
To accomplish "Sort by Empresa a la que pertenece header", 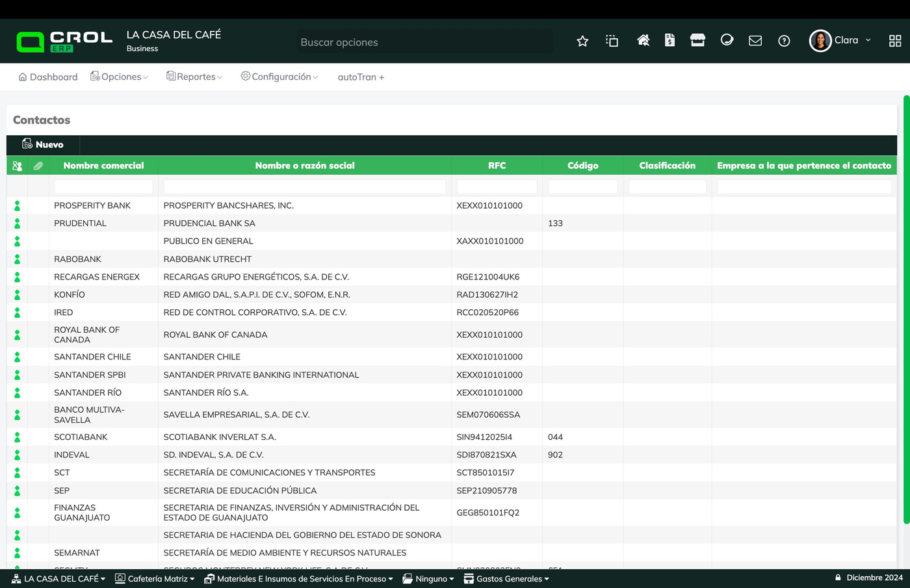I will tap(804, 166).
